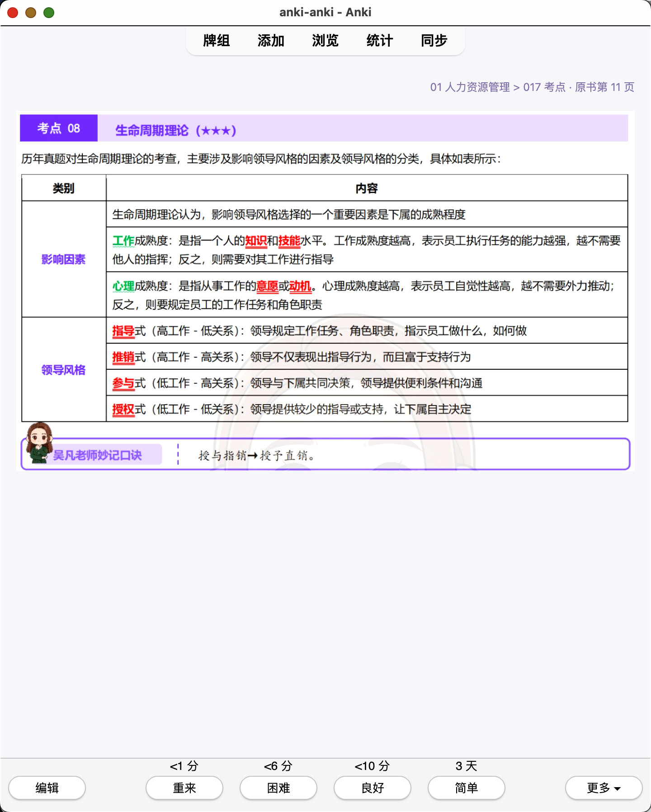Click the red keyword '技能'
The height and width of the screenshot is (812, 651).
(289, 241)
